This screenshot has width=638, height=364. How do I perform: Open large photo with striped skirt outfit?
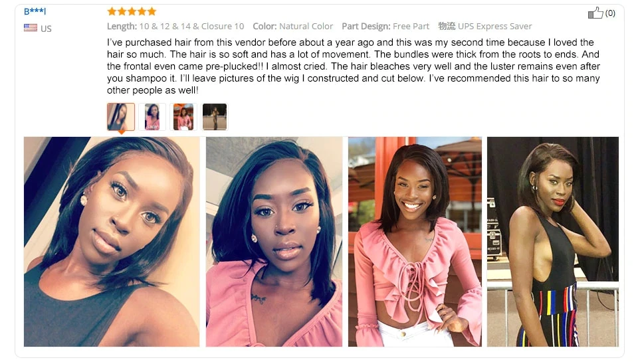(553, 242)
